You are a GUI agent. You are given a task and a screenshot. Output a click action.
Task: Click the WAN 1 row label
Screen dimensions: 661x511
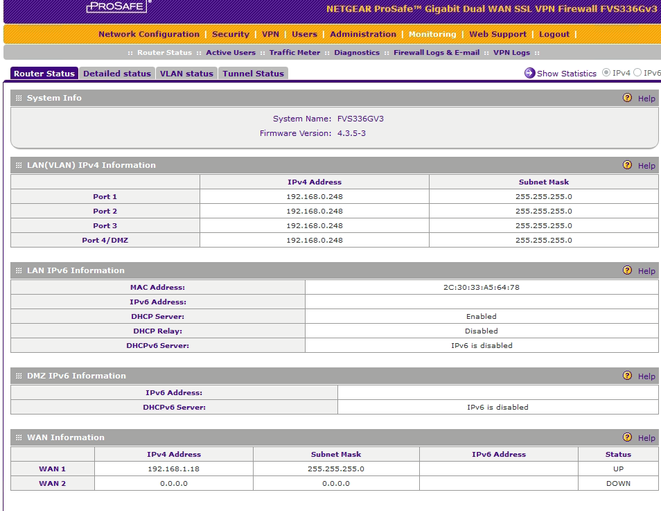click(52, 469)
